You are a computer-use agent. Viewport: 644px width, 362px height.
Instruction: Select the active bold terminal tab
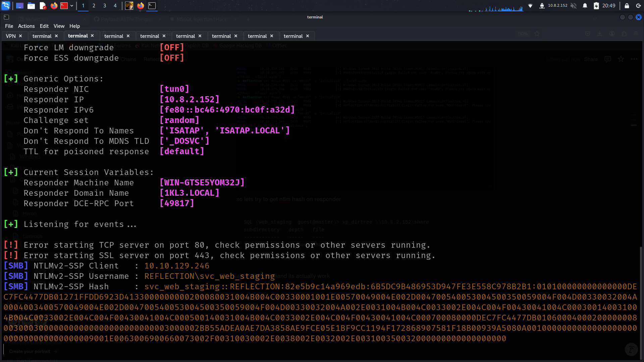[78, 36]
